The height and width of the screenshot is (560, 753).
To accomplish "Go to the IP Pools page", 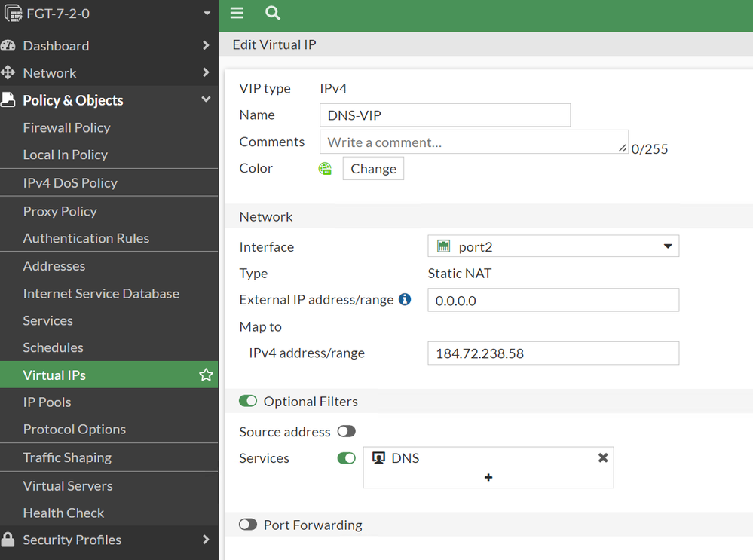I will click(47, 402).
